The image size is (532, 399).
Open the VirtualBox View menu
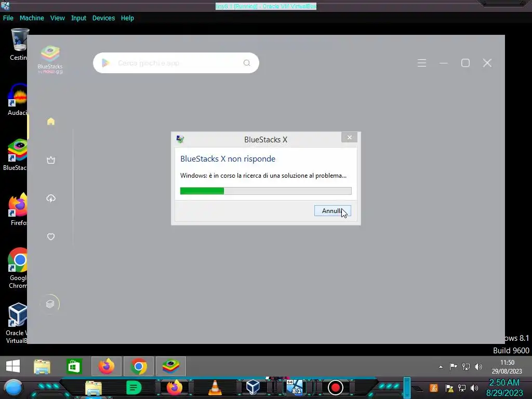pos(57,18)
